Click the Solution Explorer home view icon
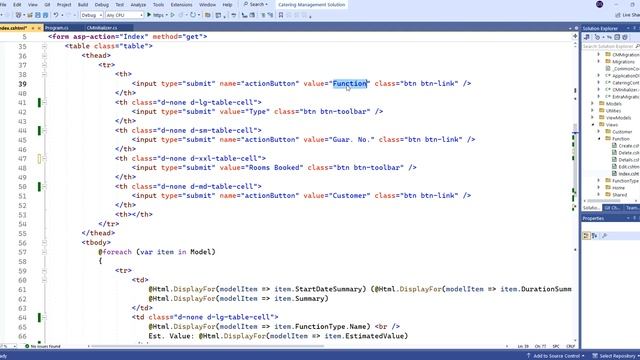 click(587, 37)
